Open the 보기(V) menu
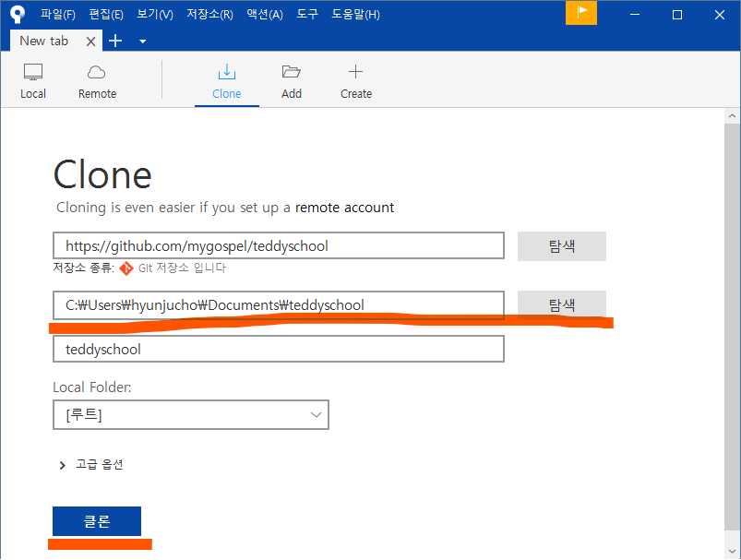 pos(155,15)
